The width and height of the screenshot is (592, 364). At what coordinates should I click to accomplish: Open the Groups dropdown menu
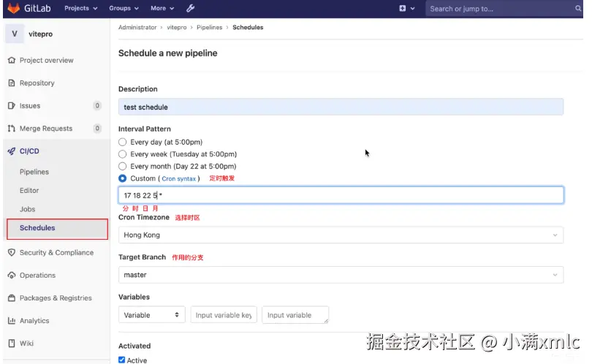(124, 8)
